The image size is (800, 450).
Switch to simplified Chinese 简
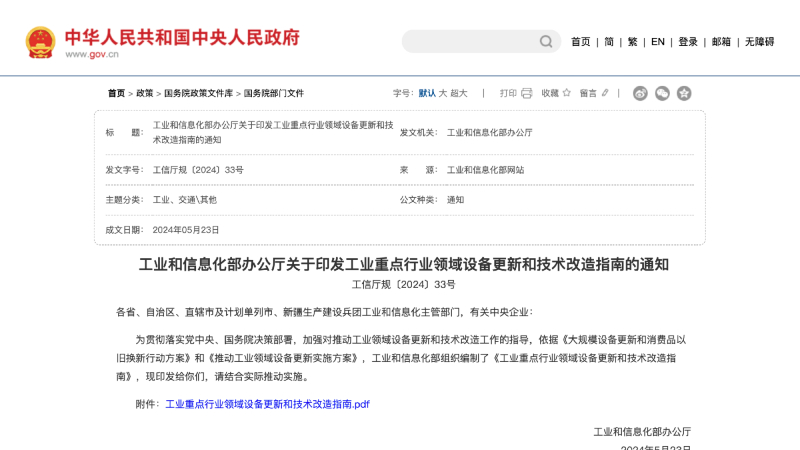pyautogui.click(x=609, y=42)
